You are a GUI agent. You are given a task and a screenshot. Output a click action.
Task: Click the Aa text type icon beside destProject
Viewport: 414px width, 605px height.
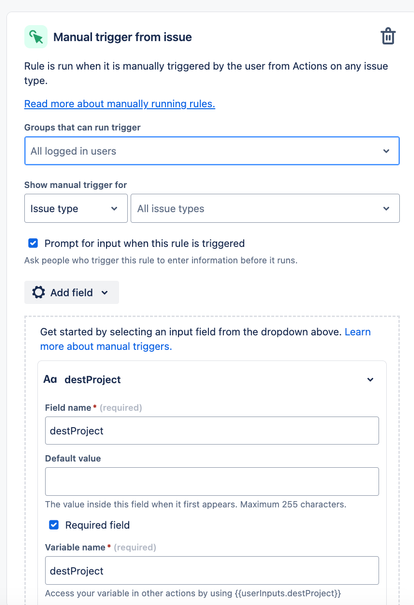click(x=50, y=379)
